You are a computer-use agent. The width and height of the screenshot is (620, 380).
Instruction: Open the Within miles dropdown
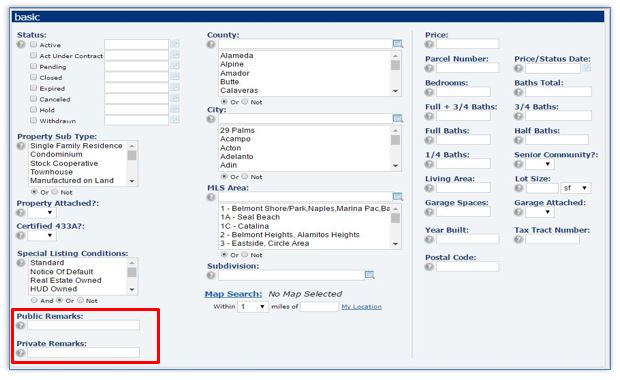(x=253, y=306)
